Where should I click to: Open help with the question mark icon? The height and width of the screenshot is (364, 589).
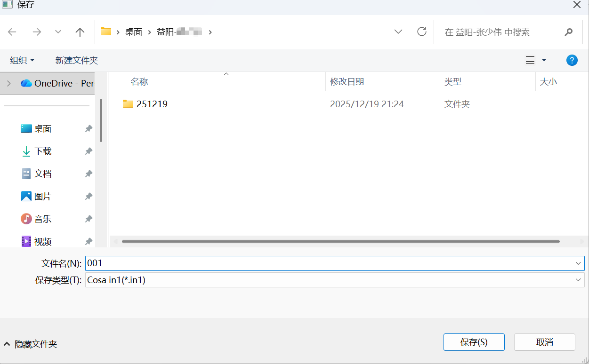coord(572,60)
